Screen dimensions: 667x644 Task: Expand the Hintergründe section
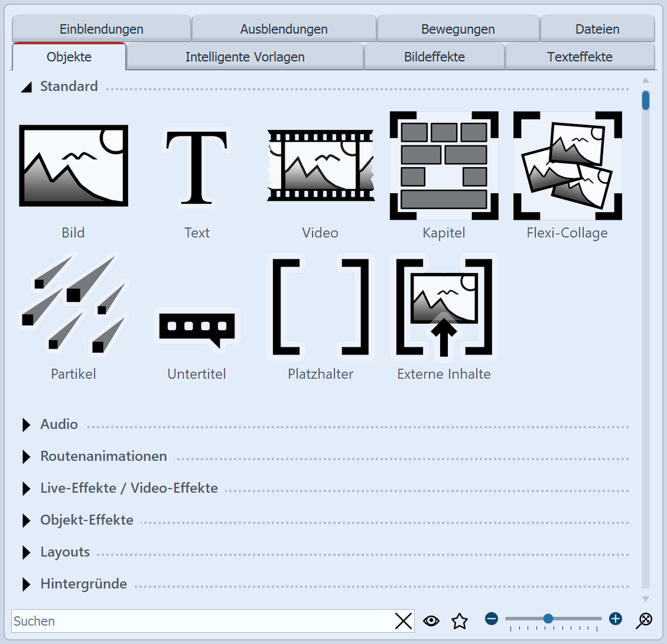(x=26, y=584)
